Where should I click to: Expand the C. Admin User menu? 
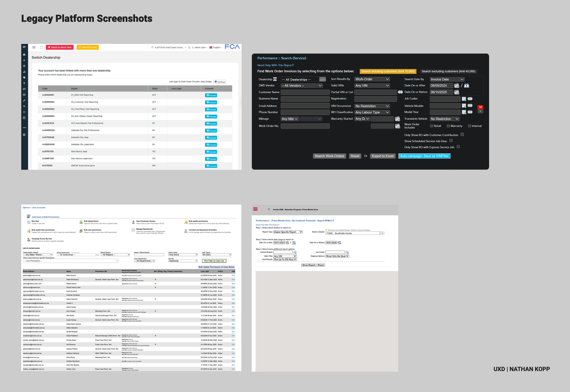coord(198,47)
